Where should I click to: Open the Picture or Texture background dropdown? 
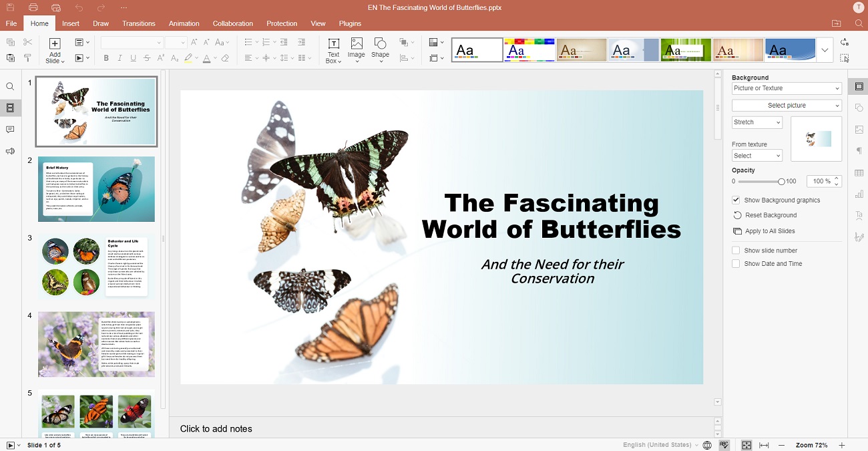(x=786, y=88)
